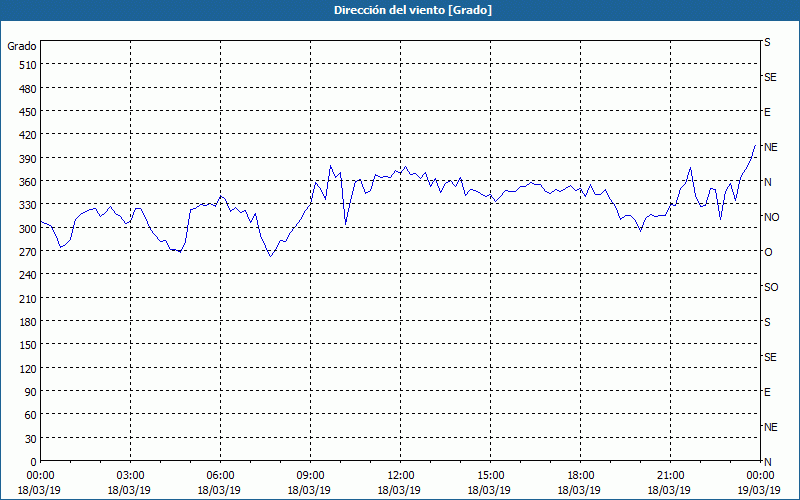Image resolution: width=800 pixels, height=500 pixels.
Task: Select the 120 y-axis value
Action: [x=29, y=368]
